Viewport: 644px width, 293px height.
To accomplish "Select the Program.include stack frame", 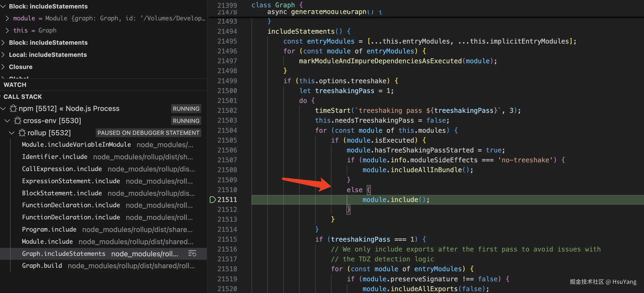I will coord(49,229).
